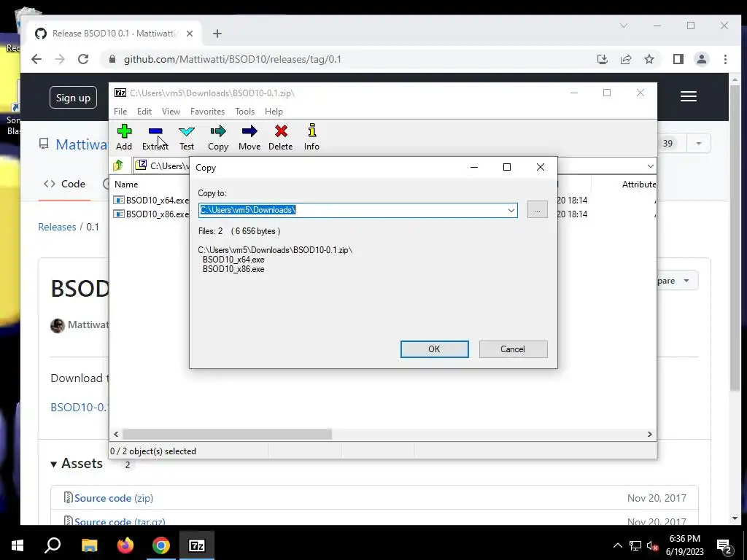Open a new Chrome tab
The image size is (747, 560).
tap(217, 34)
